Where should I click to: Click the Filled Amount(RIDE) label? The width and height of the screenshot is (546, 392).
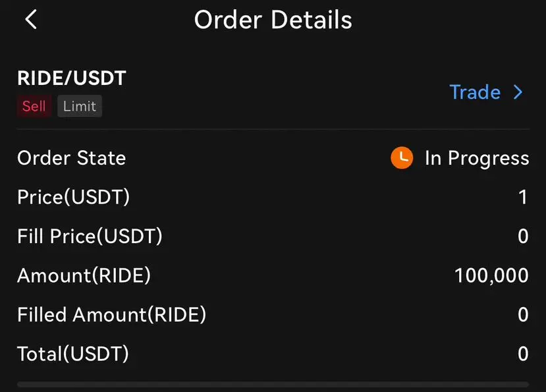111,315
